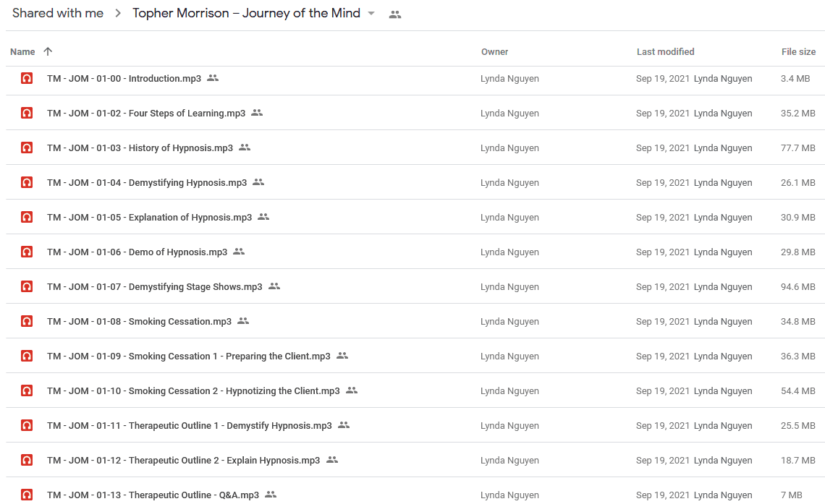The height and width of the screenshot is (504, 825).
Task: Sort by Last modified column header
Action: pos(666,51)
